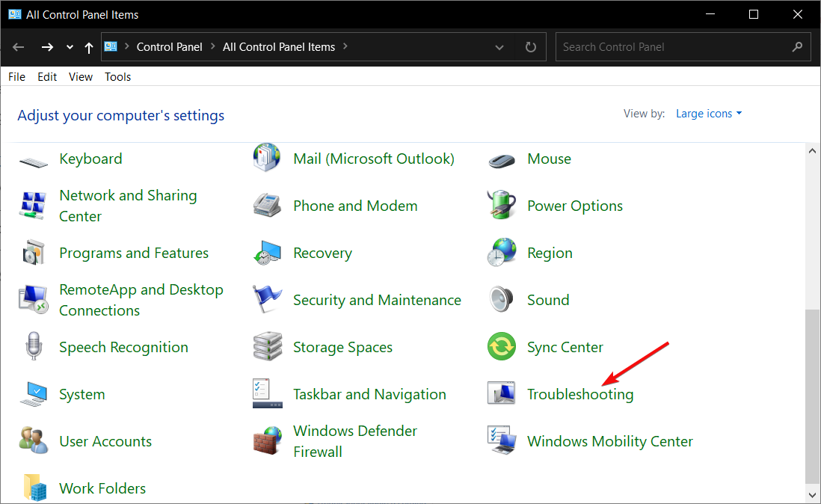Viewport: 821px width, 504px height.
Task: Go back with the back arrow
Action: (x=19, y=47)
